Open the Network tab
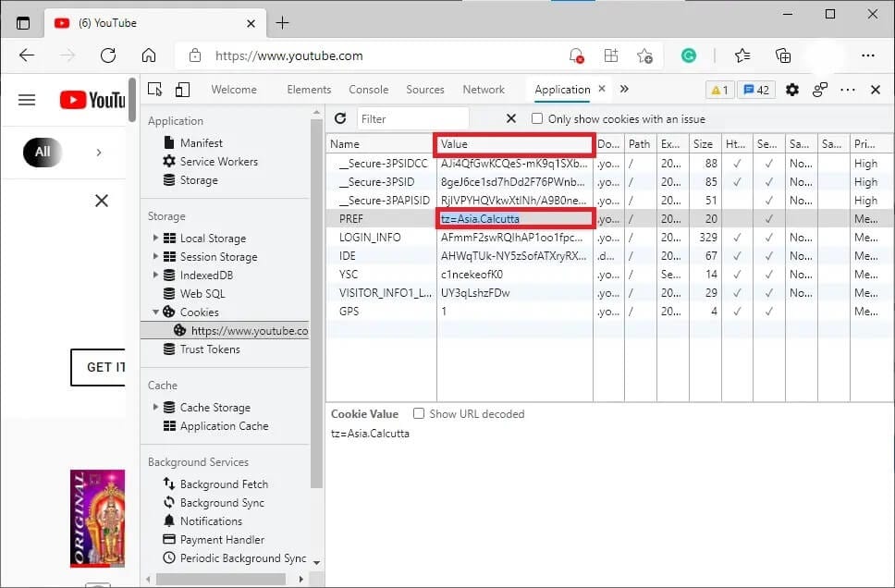Viewport: 895px width, 588px height. (x=484, y=90)
